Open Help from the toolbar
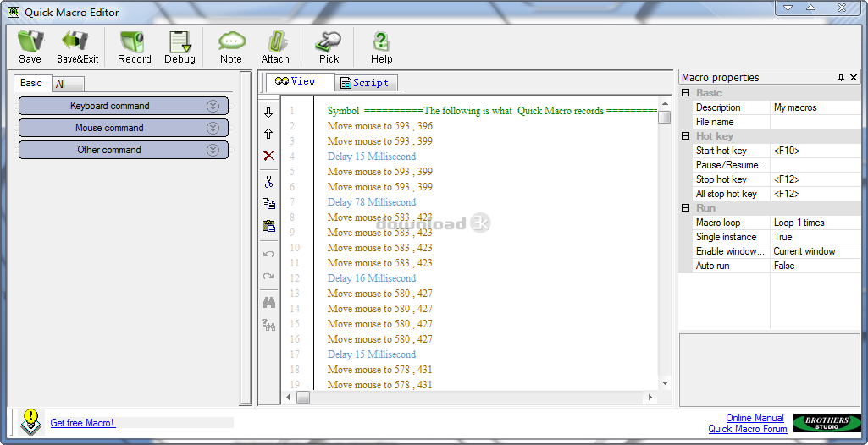The height and width of the screenshot is (445, 868). click(381, 47)
